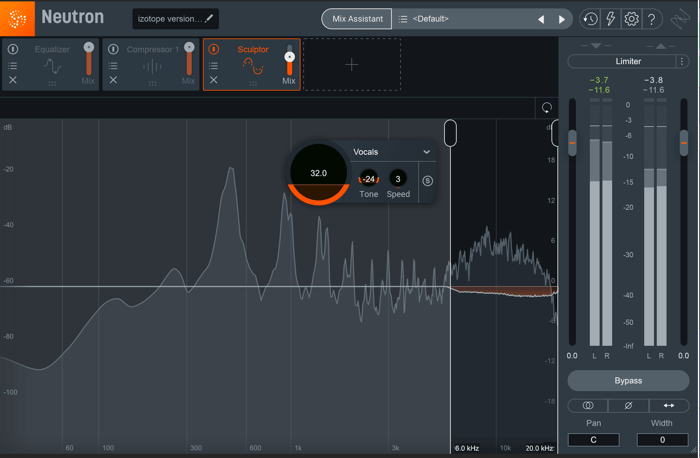Toggle Compressor 1 module power button

[x=113, y=49]
